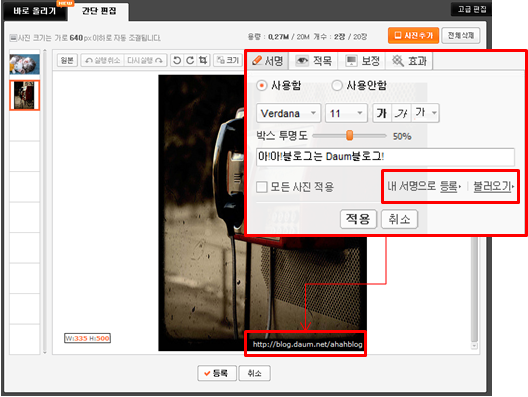
Task: Open the 보정 correction tab
Action: coord(362,61)
